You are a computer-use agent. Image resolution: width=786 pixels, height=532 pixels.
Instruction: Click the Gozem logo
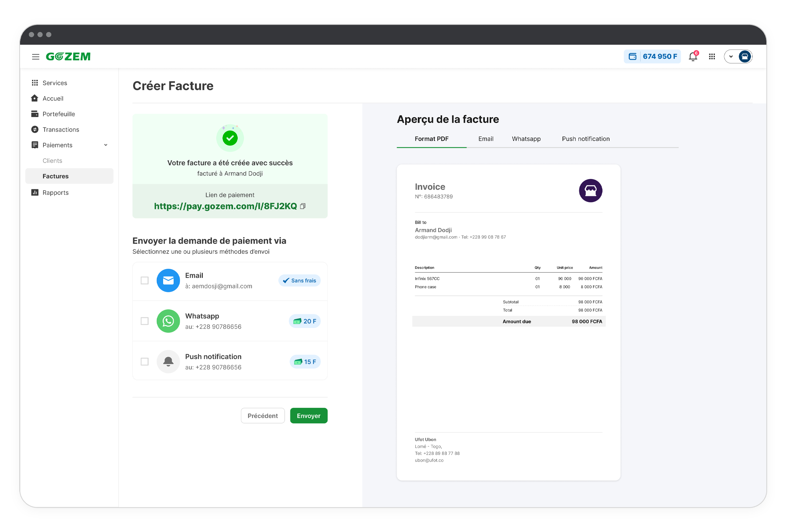68,57
